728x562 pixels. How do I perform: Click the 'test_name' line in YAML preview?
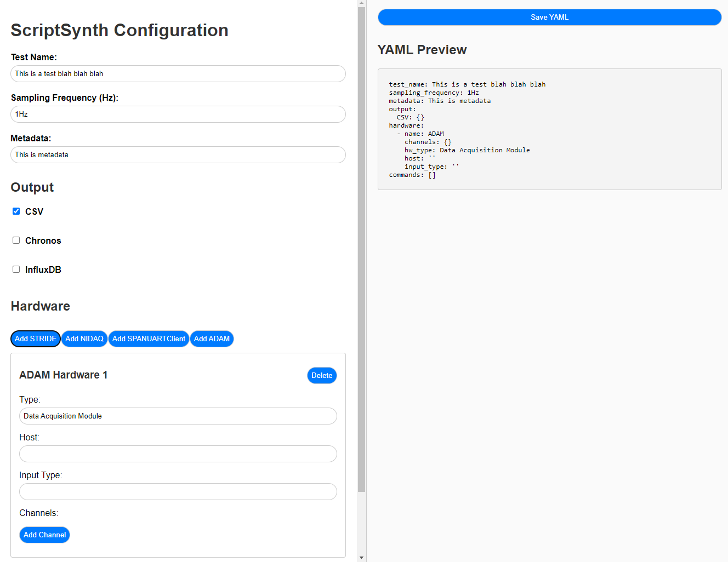click(x=467, y=84)
